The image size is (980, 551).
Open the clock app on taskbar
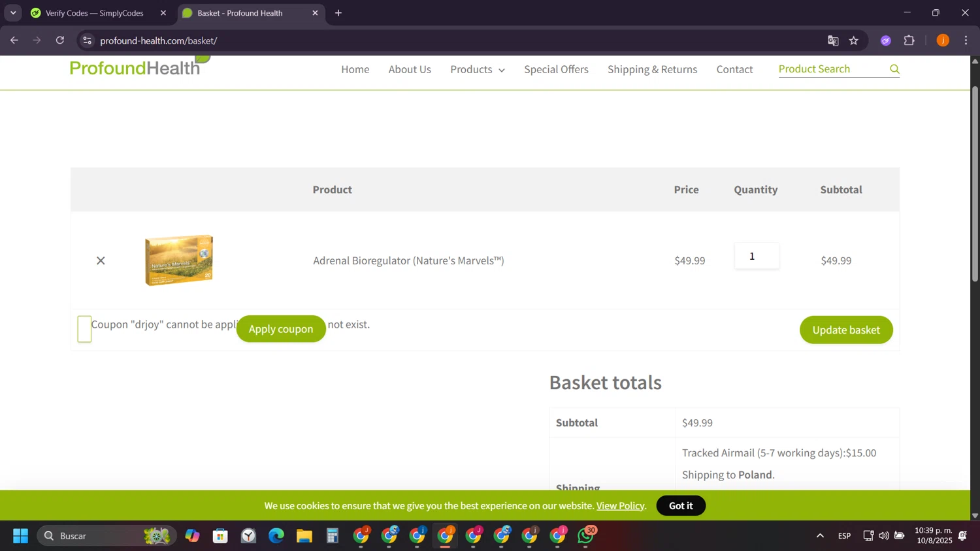point(248,536)
